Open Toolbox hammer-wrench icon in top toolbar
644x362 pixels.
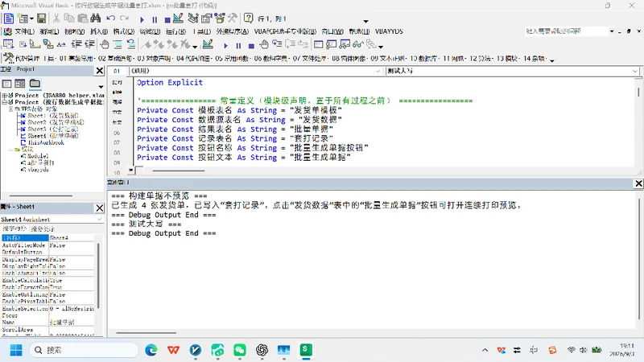pos(233,19)
